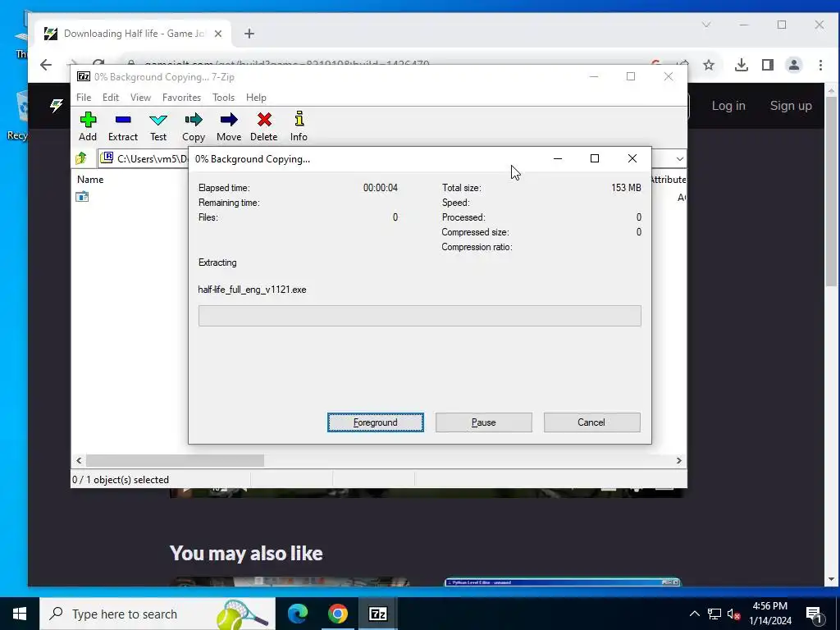Click the '0 / 1 object(s) selected' status

pos(121,479)
